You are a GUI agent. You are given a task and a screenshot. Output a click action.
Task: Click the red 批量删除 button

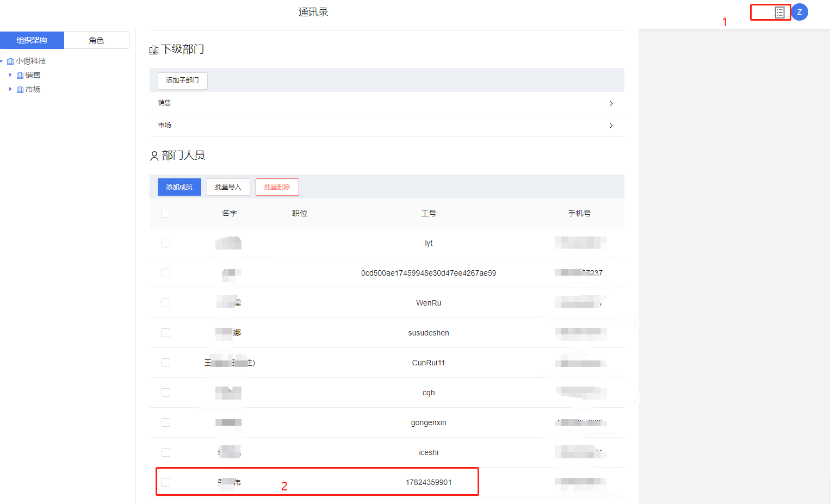(277, 187)
